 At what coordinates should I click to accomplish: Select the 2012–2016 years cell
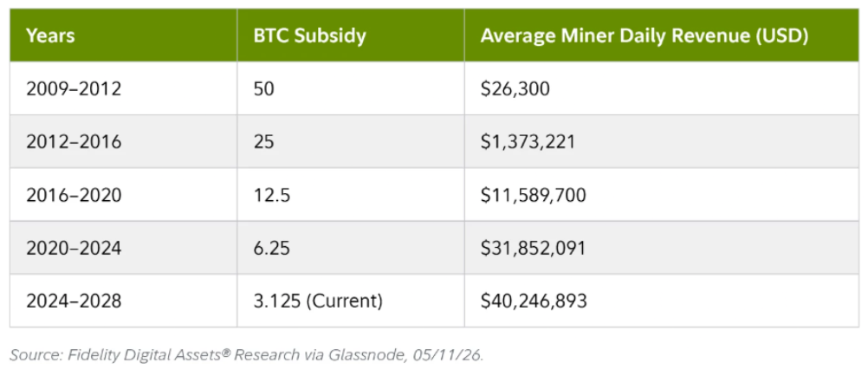(x=124, y=141)
